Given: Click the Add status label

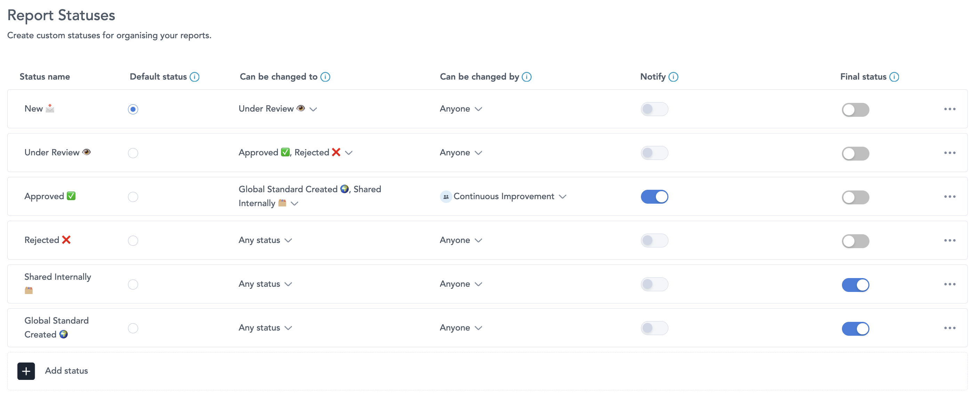Looking at the screenshot, I should click(x=66, y=371).
